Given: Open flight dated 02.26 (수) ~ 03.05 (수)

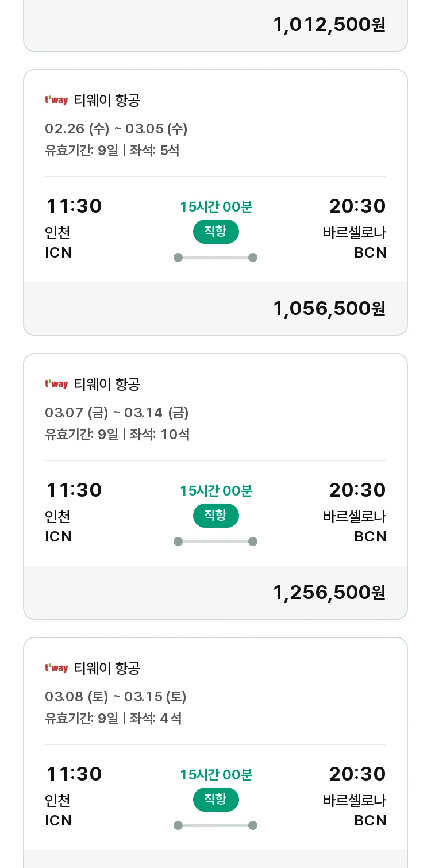Looking at the screenshot, I should pos(116,129).
